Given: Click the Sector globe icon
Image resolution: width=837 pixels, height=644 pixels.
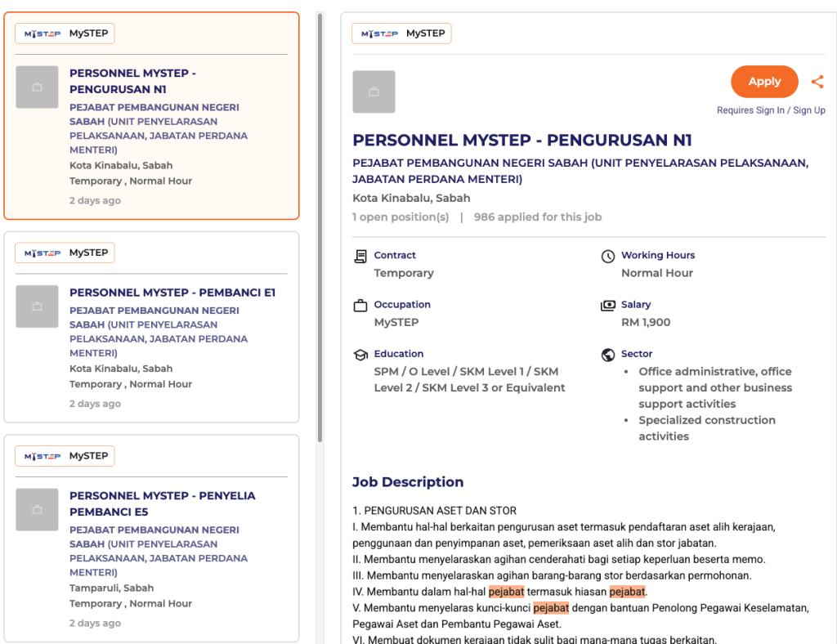Looking at the screenshot, I should click(x=607, y=355).
